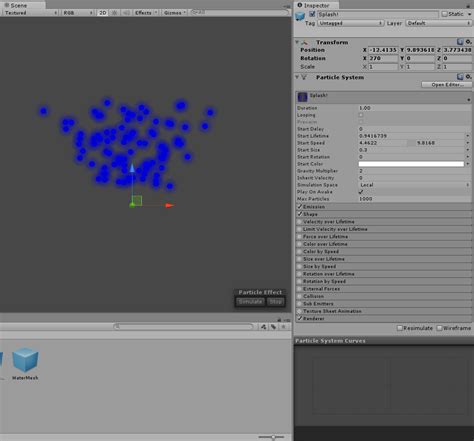The height and width of the screenshot is (441, 474).
Task: Click the plus icon on Splash! module header
Action: pos(468,100)
